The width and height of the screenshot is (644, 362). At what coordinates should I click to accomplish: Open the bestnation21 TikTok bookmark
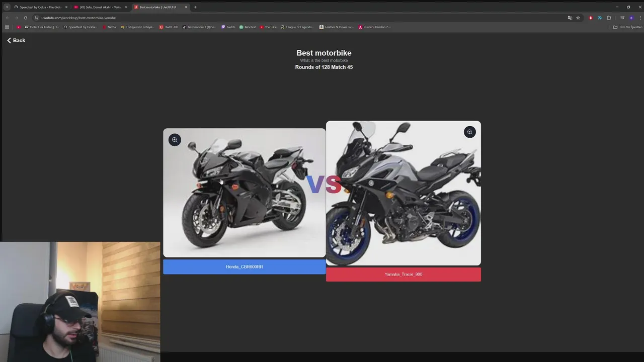[x=199, y=27]
